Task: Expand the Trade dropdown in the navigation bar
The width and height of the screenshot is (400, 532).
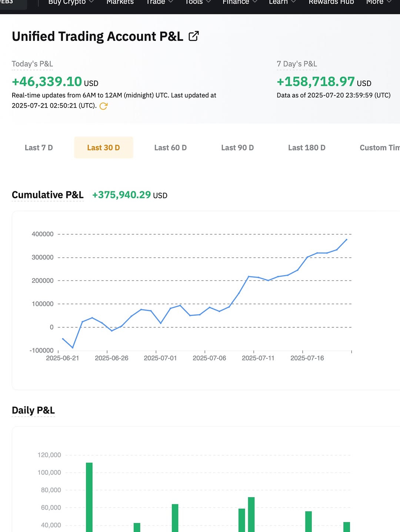Action: 159,2
